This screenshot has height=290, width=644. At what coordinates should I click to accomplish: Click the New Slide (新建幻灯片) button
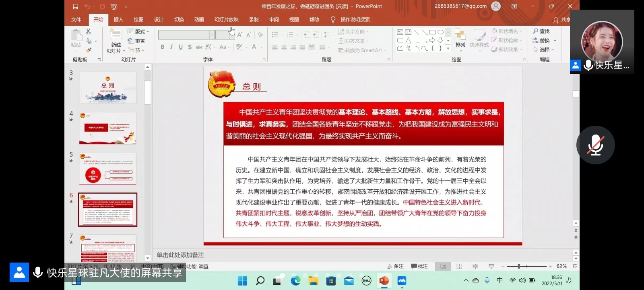pyautogui.click(x=116, y=41)
